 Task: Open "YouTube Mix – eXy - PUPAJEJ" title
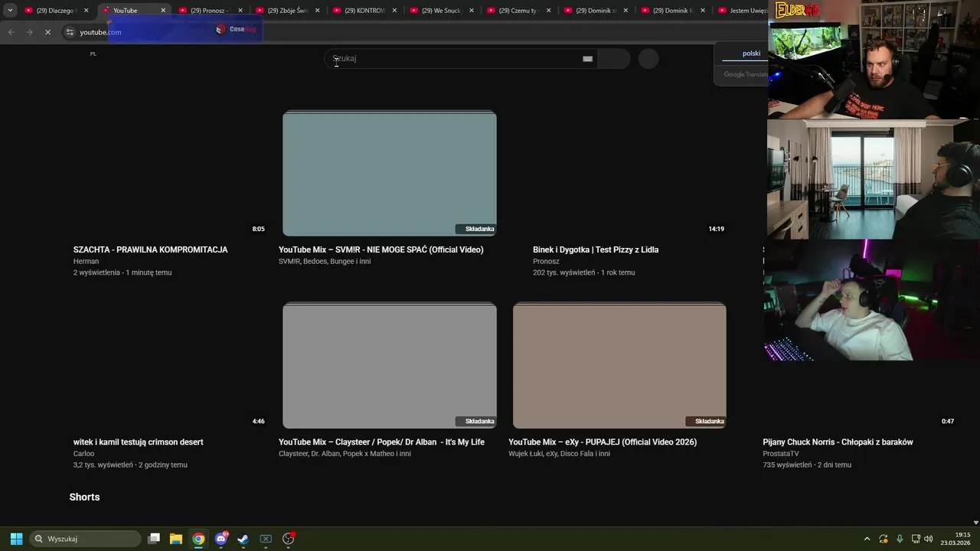click(x=603, y=442)
